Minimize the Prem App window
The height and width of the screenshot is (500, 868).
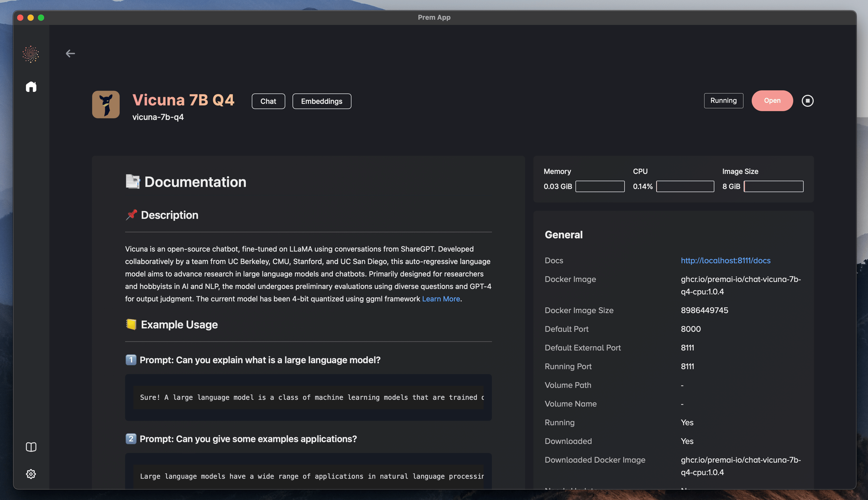[x=31, y=17]
